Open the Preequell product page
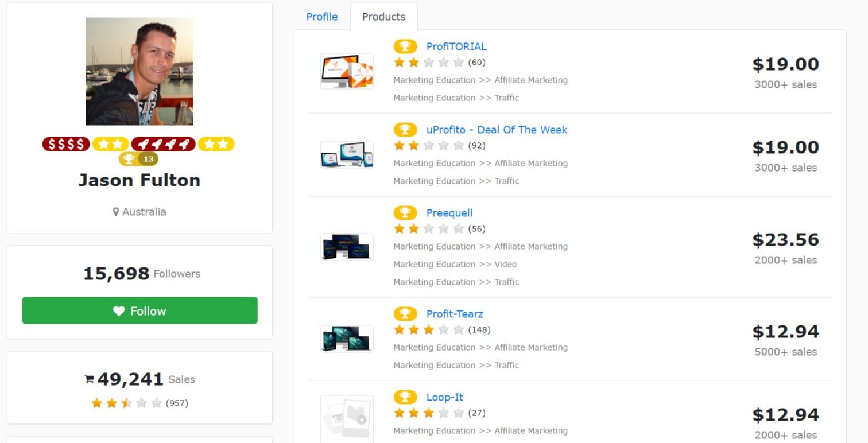 pos(449,213)
